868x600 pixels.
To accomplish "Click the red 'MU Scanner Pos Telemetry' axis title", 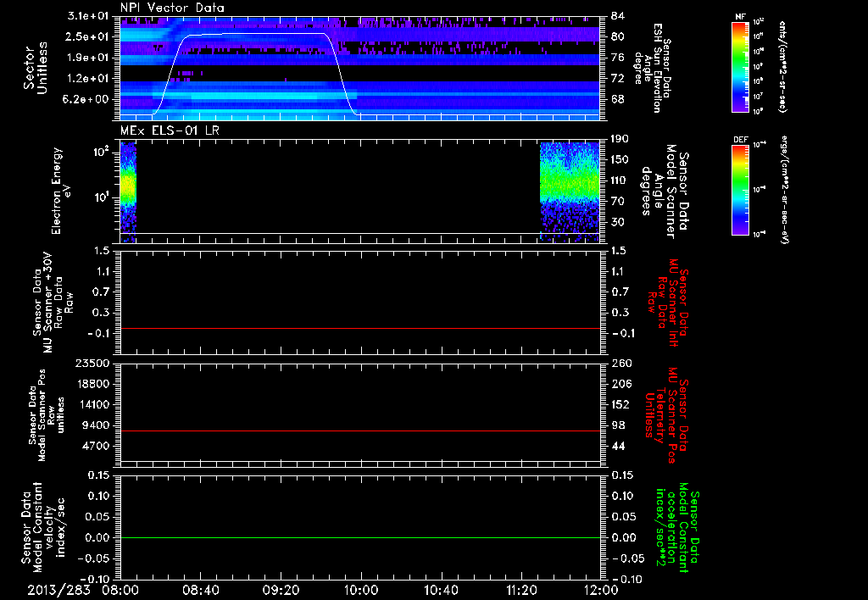I will 666,415.
